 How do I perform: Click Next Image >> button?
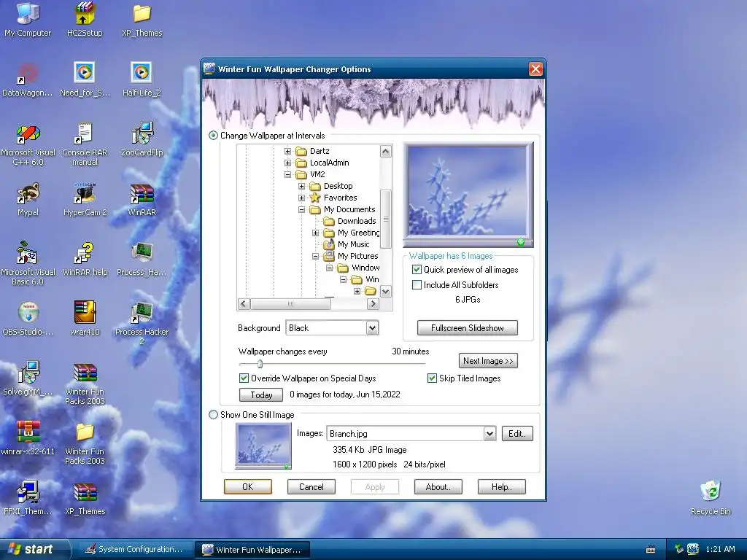(488, 361)
